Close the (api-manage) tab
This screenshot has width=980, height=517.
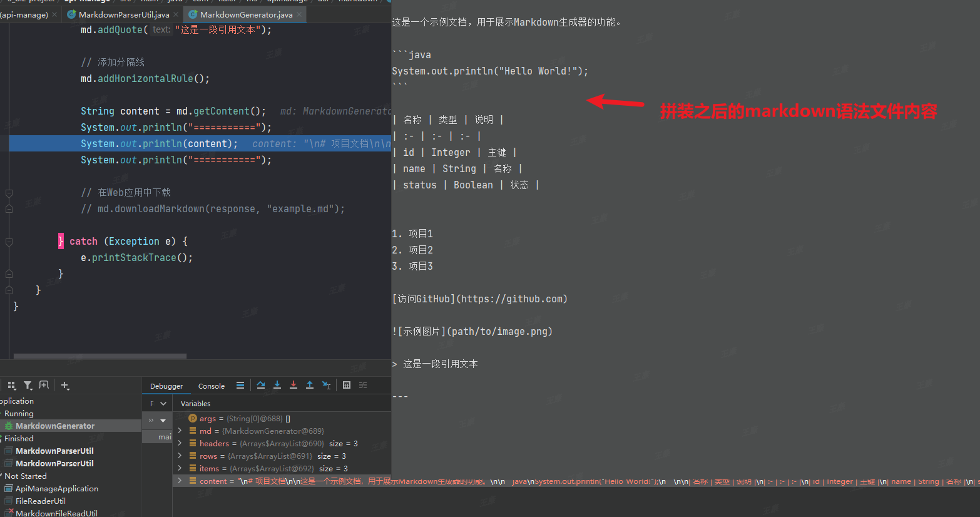pos(54,14)
